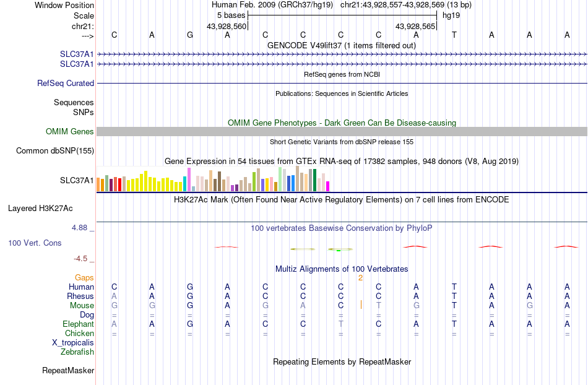Click Repeating Elements by RepeatMasker title
The width and height of the screenshot is (588, 385).
point(342,361)
